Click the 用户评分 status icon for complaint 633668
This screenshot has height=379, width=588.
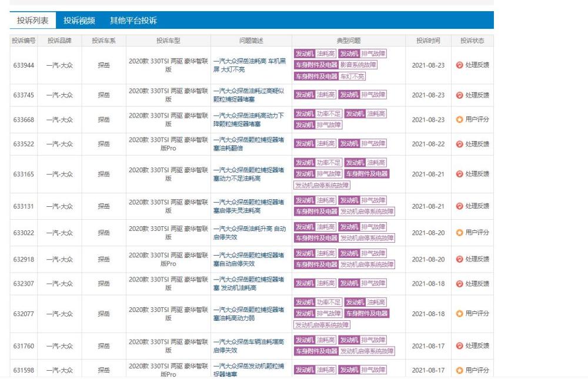pos(459,120)
